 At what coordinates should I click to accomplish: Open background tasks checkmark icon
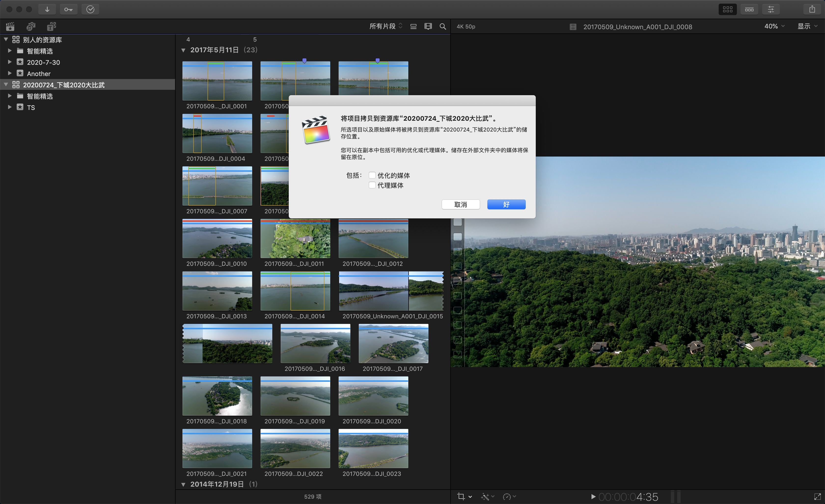pos(90,9)
